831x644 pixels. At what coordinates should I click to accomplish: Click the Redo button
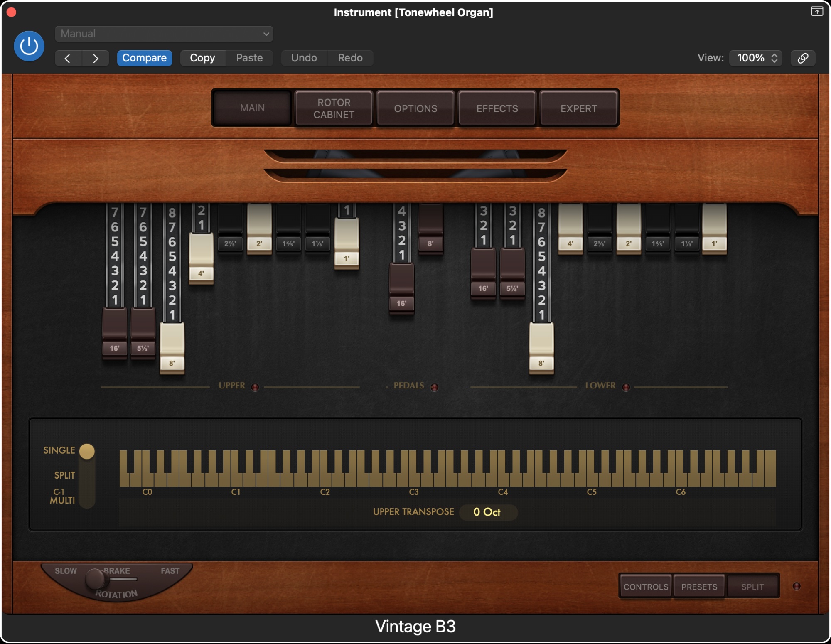click(350, 58)
